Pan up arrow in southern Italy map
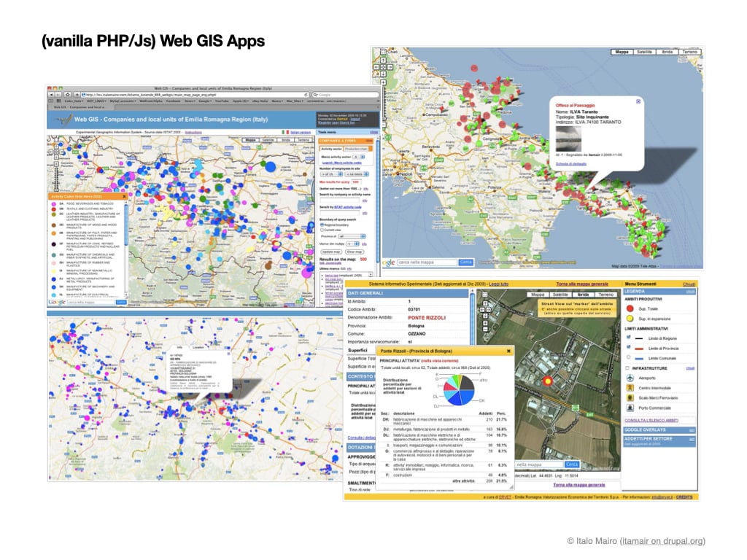The width and height of the screenshot is (747, 560). coord(382,61)
